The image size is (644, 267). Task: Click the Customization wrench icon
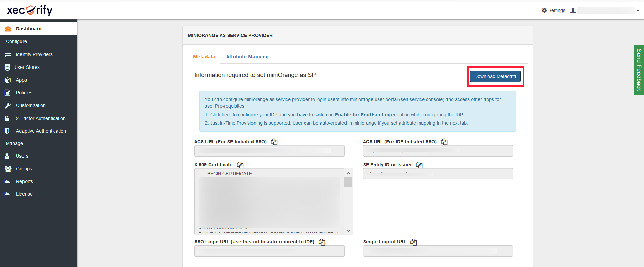tap(8, 105)
